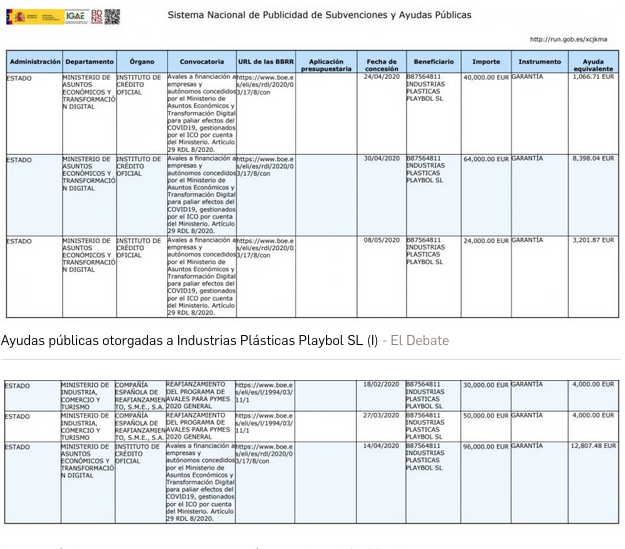
Task: Click Ministerio de Industria, Comercio y Turismo, 27/03/2020 row
Action: pyautogui.click(x=85, y=427)
